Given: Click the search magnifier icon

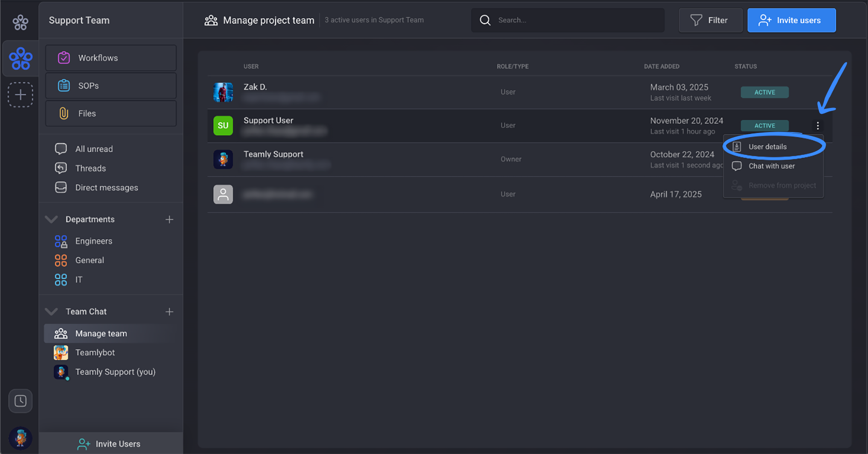Looking at the screenshot, I should [x=485, y=20].
